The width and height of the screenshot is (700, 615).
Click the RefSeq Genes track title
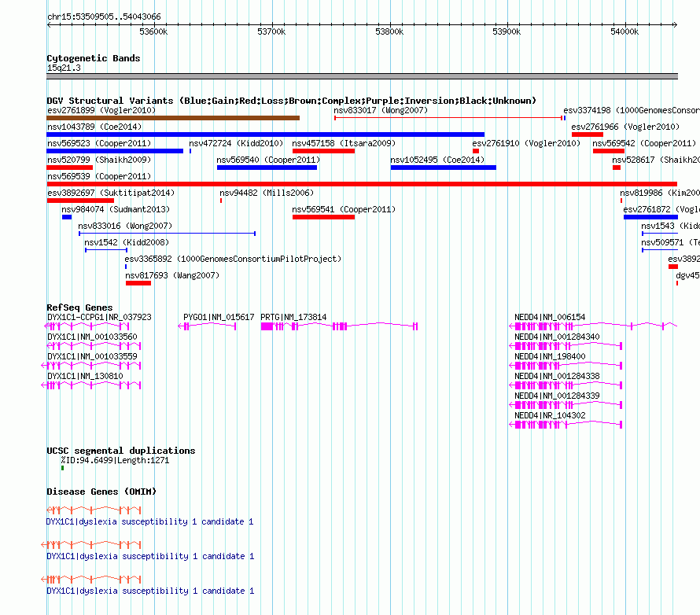point(79,307)
